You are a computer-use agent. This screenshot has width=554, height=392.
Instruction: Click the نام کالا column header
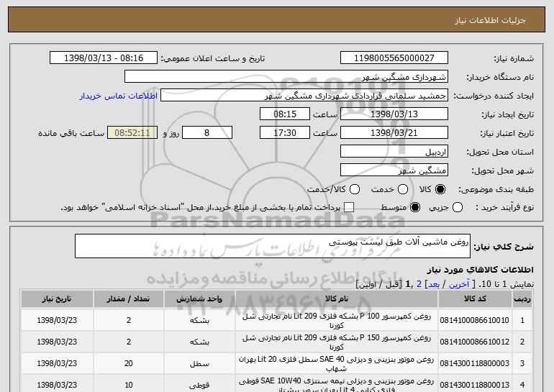[x=337, y=298]
